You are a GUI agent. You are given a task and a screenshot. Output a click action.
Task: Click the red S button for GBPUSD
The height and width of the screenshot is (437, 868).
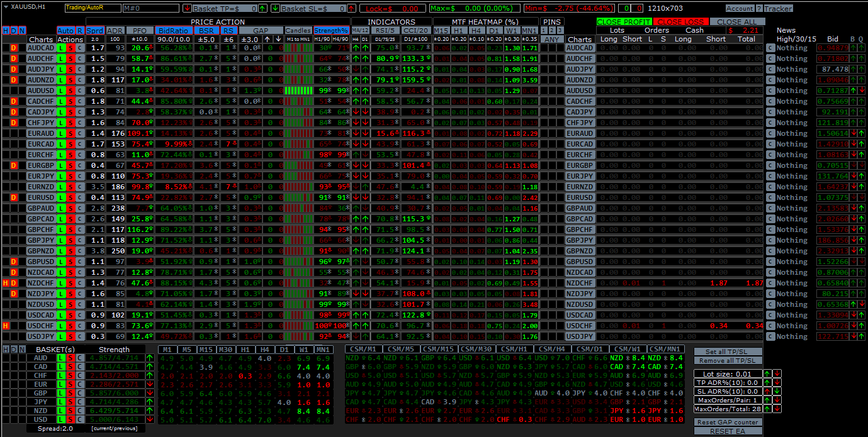pos(70,262)
